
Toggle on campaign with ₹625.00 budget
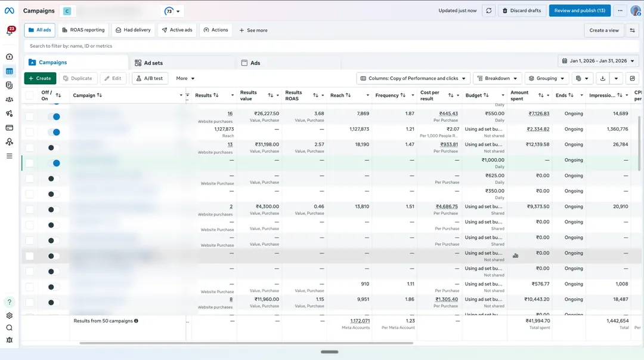click(x=54, y=179)
